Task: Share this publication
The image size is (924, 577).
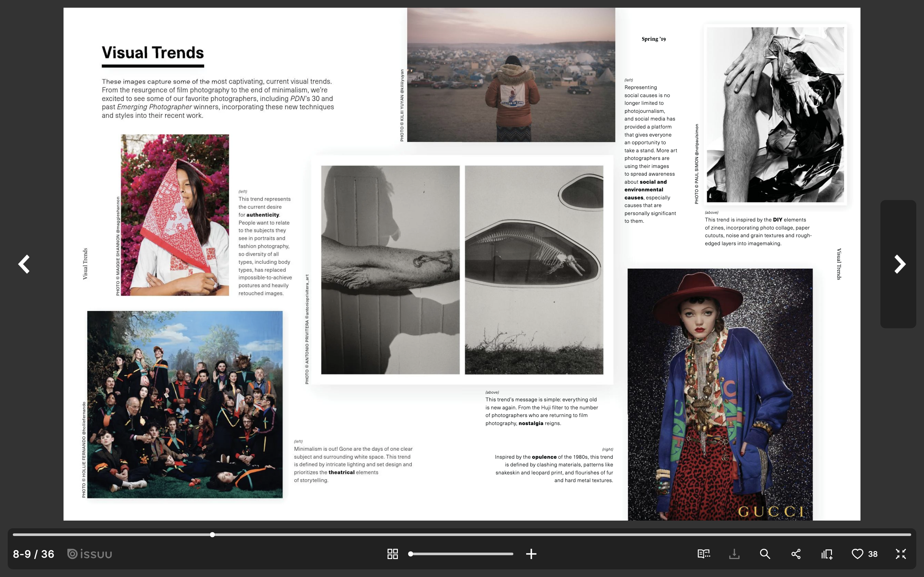Action: coord(796,554)
